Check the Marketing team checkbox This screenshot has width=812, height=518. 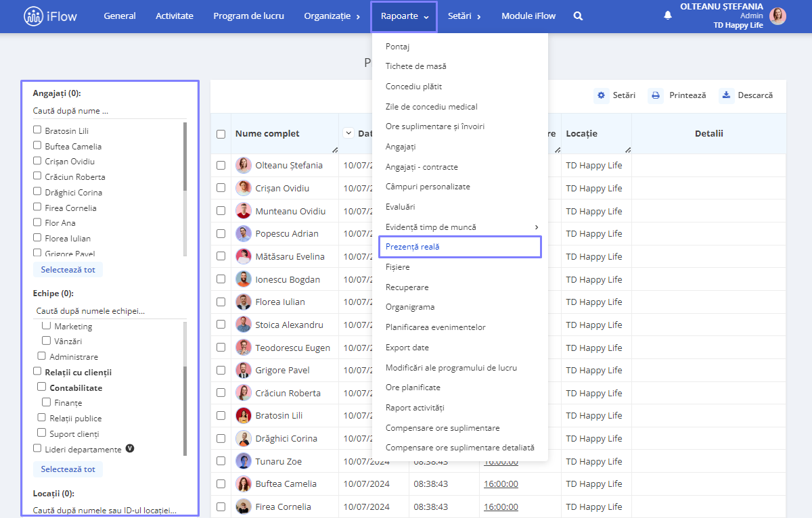pyautogui.click(x=47, y=326)
